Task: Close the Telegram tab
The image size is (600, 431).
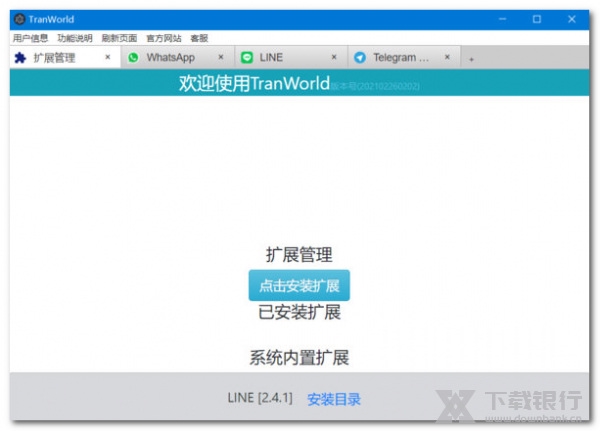Action: click(447, 57)
